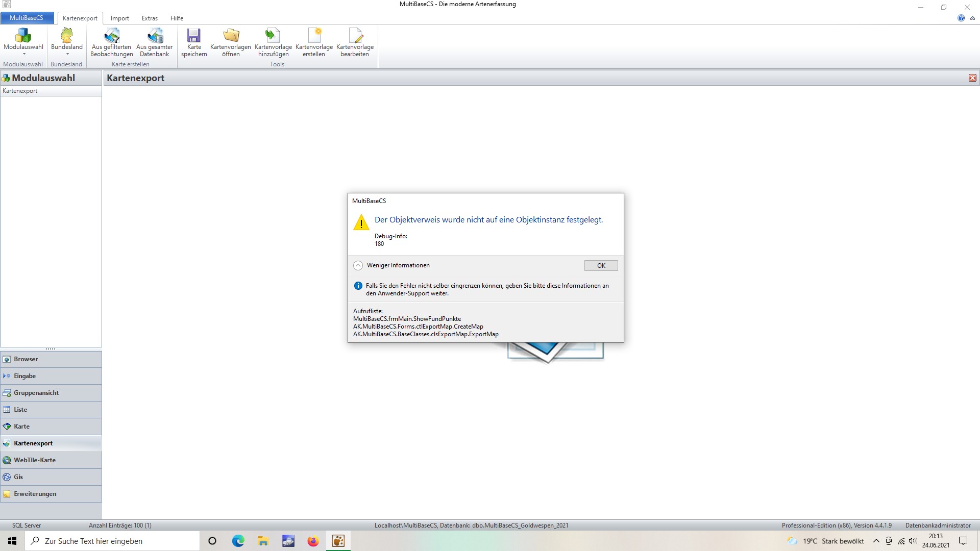
Task: Expand the Bundesland dropdown arrow
Action: [67, 54]
